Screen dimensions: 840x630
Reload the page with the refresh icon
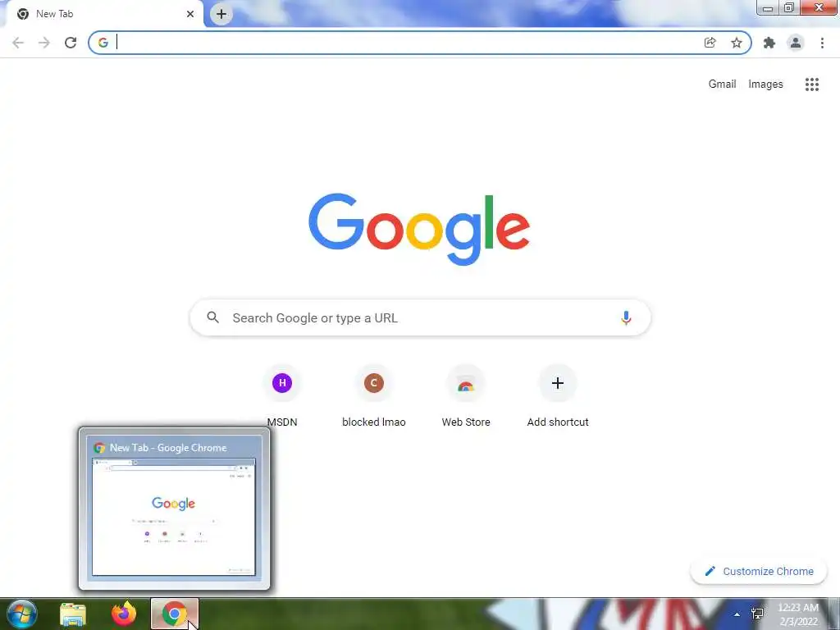71,43
